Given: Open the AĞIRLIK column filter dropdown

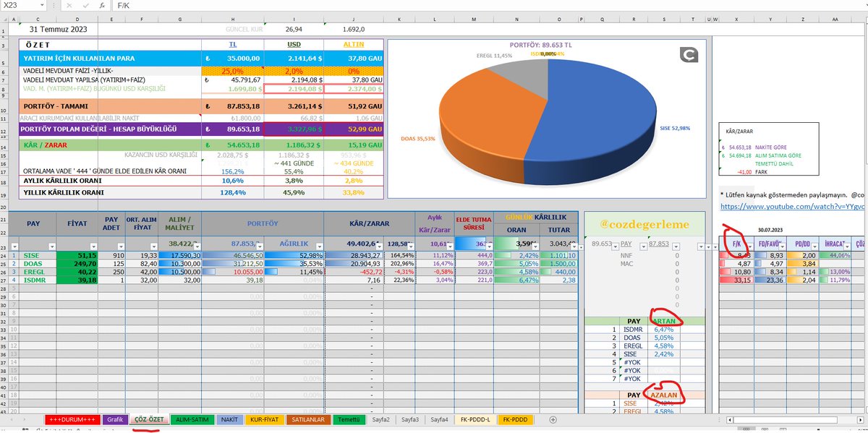Looking at the screenshot, I should (318, 246).
